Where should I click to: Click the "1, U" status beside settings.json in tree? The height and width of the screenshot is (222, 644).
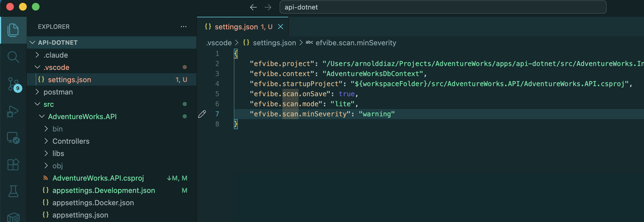pos(181,80)
